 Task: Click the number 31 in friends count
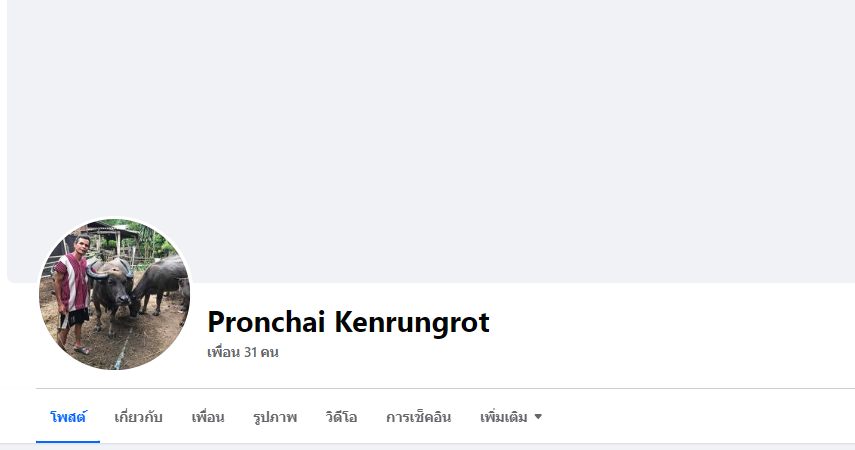(x=250, y=352)
